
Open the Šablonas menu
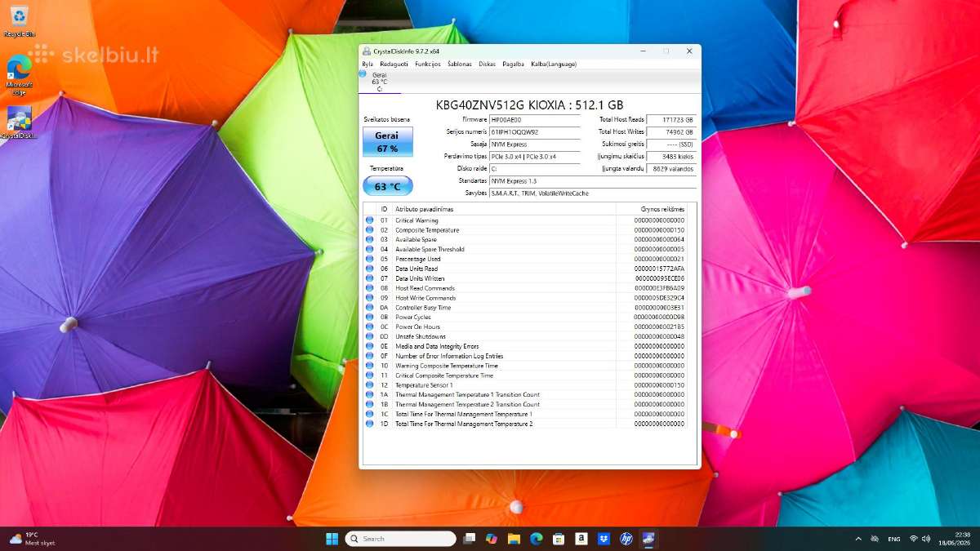(x=460, y=64)
